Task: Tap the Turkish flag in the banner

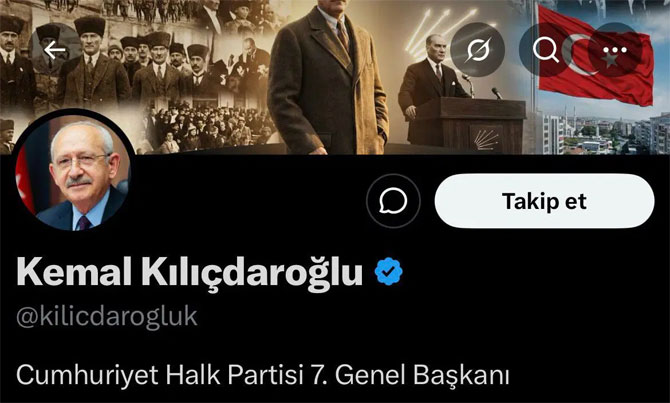Action: tap(595, 58)
